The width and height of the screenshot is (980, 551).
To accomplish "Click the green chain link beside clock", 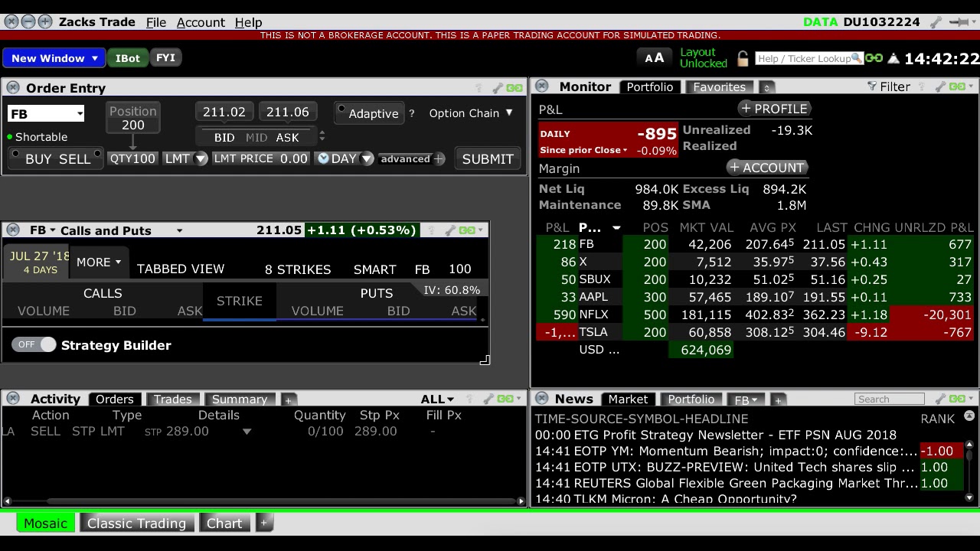I will [x=874, y=58].
